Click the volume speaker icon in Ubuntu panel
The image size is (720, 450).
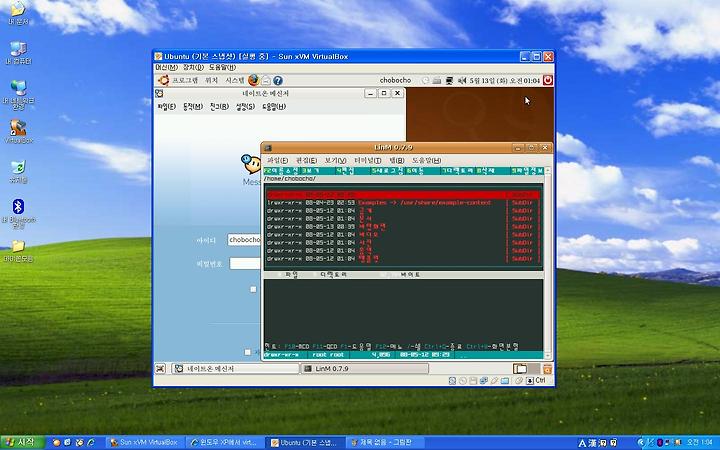point(461,81)
